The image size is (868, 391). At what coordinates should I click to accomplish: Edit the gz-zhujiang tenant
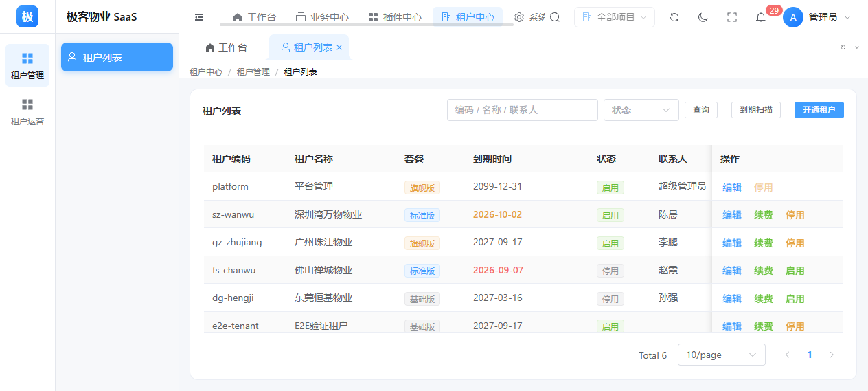(x=732, y=243)
